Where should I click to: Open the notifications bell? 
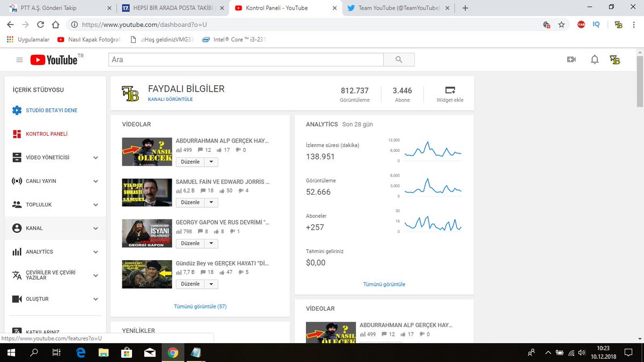(x=595, y=60)
